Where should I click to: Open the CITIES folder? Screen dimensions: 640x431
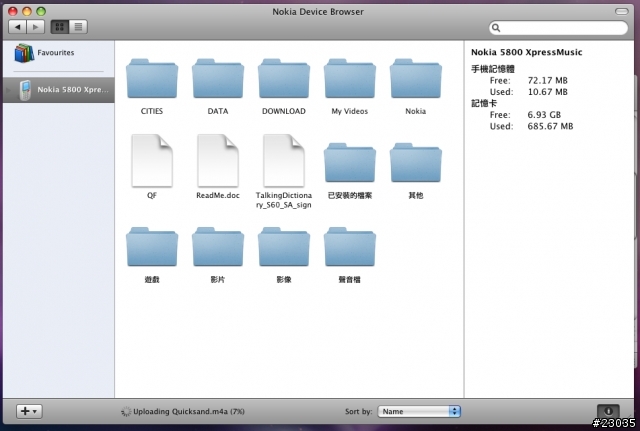click(152, 79)
